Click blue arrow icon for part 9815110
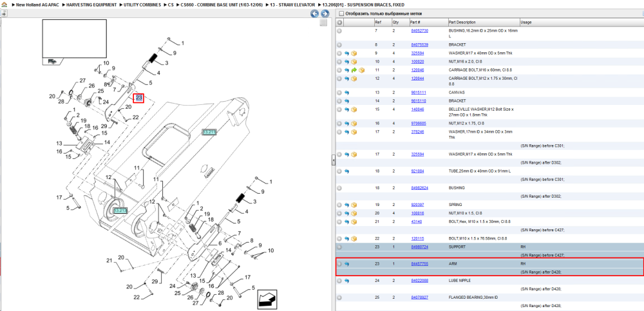644x311 pixels. pos(346,101)
